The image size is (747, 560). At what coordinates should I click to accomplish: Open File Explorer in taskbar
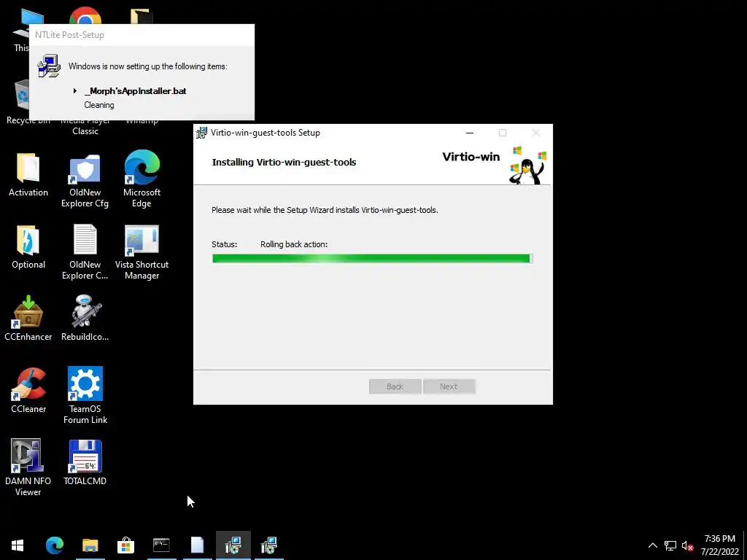click(90, 545)
